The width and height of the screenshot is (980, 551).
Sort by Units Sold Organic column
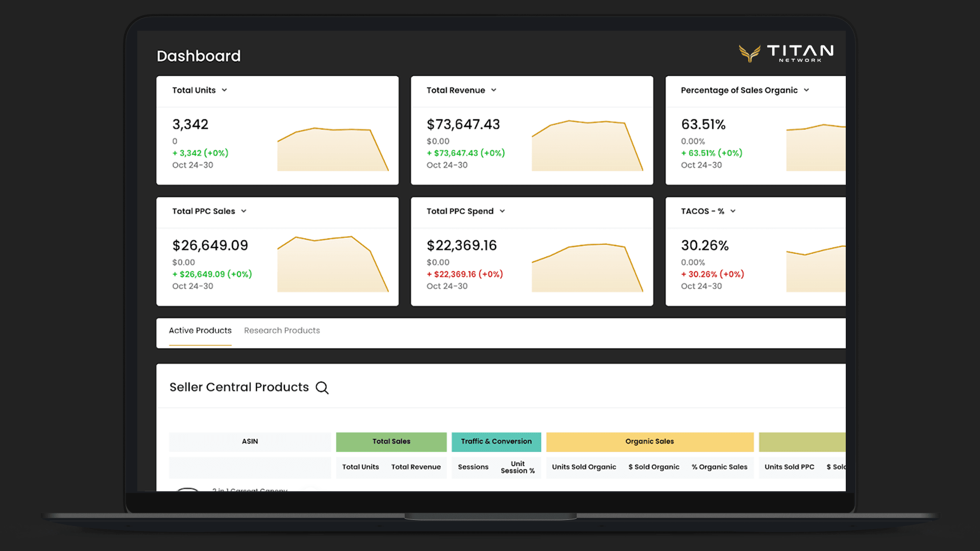point(584,467)
